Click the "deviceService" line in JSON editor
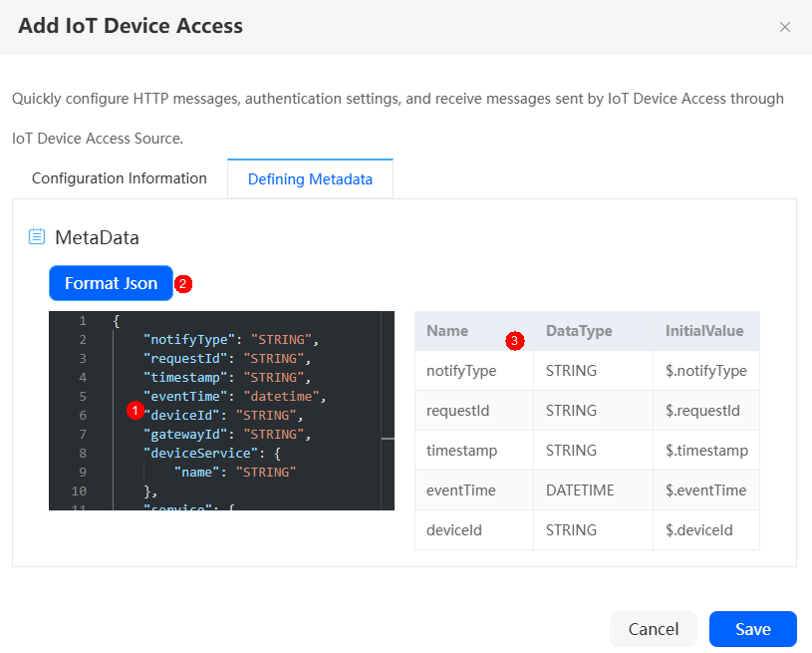The image size is (812, 653). [212, 454]
